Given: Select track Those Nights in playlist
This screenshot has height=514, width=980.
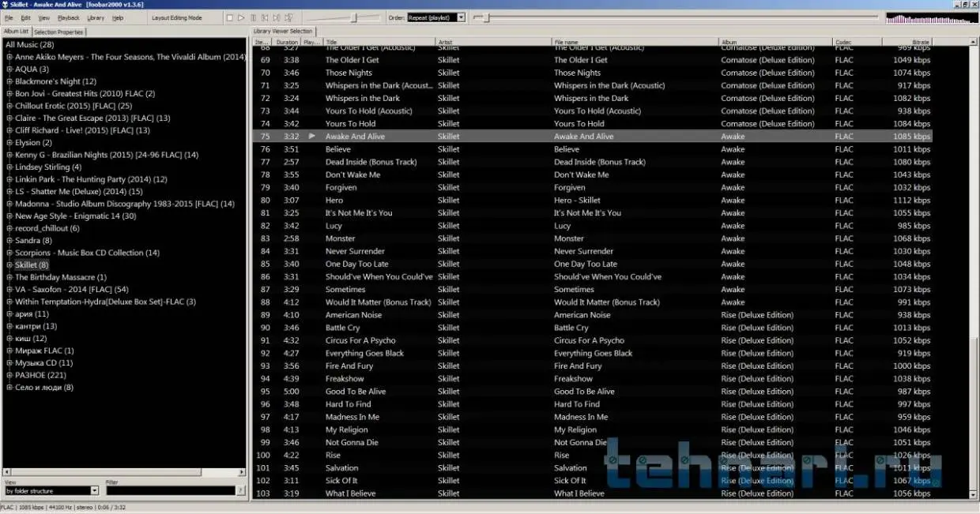Looking at the screenshot, I should tap(593, 73).
